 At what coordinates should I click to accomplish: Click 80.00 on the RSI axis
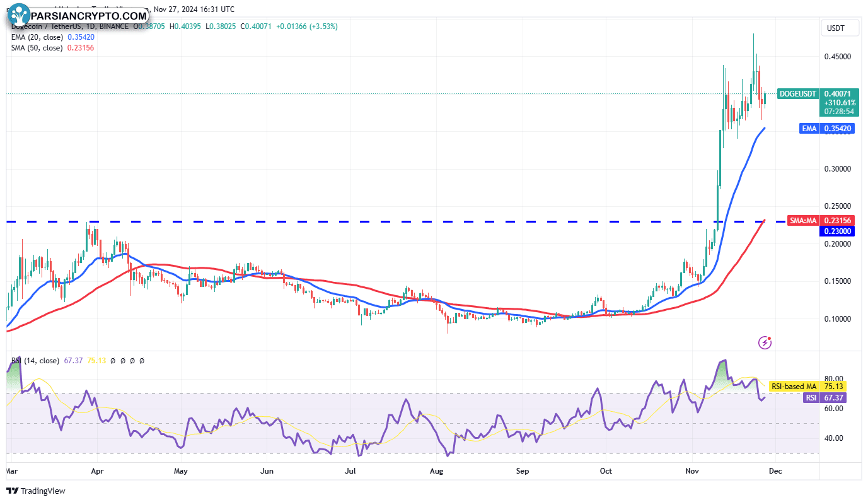coord(833,379)
